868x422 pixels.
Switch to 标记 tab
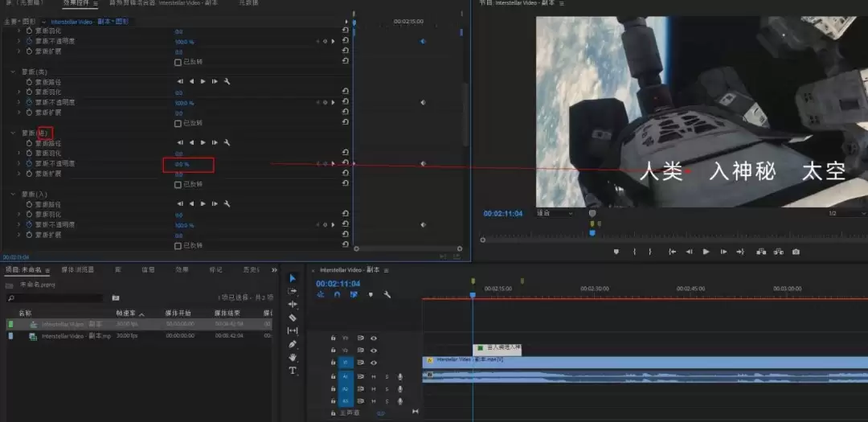[x=215, y=270]
